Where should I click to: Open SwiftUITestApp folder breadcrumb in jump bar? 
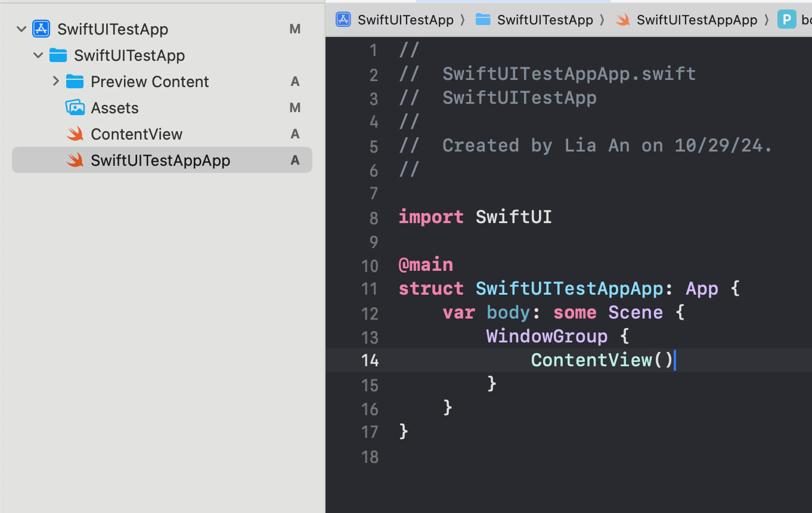(x=545, y=20)
